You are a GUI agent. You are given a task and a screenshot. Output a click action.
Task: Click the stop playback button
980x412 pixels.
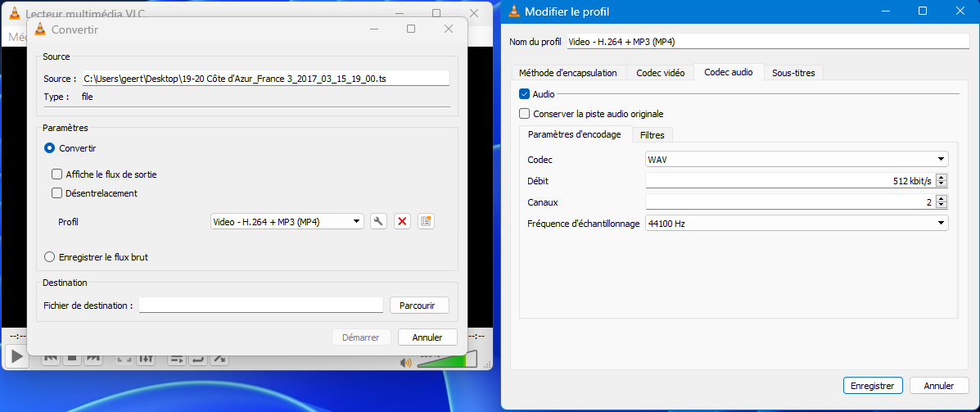point(72,359)
